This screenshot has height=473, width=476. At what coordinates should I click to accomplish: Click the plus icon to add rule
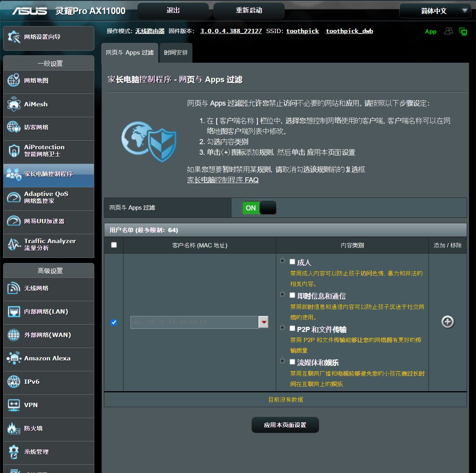point(448,322)
